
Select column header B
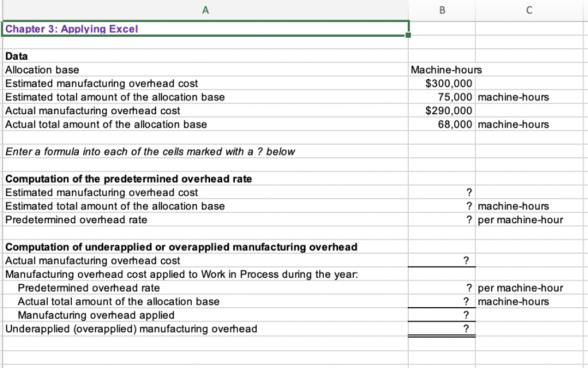point(441,9)
